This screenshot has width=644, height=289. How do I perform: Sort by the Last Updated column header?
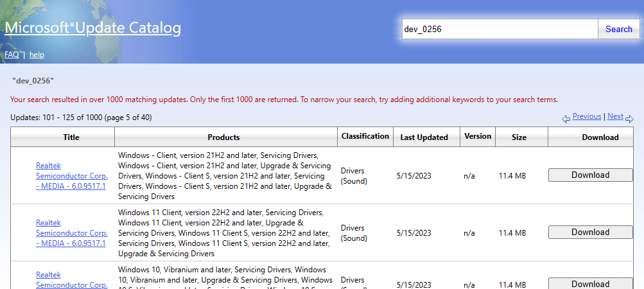[x=424, y=137]
